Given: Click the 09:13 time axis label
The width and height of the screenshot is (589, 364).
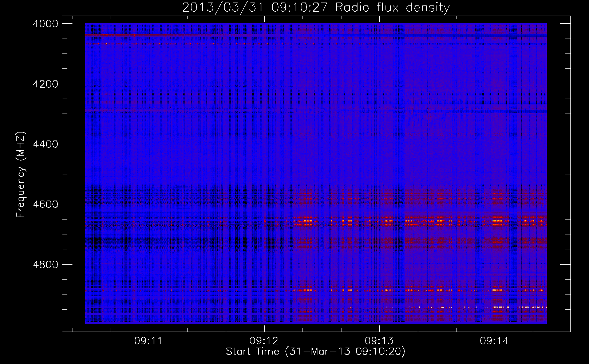Looking at the screenshot, I should tap(379, 341).
